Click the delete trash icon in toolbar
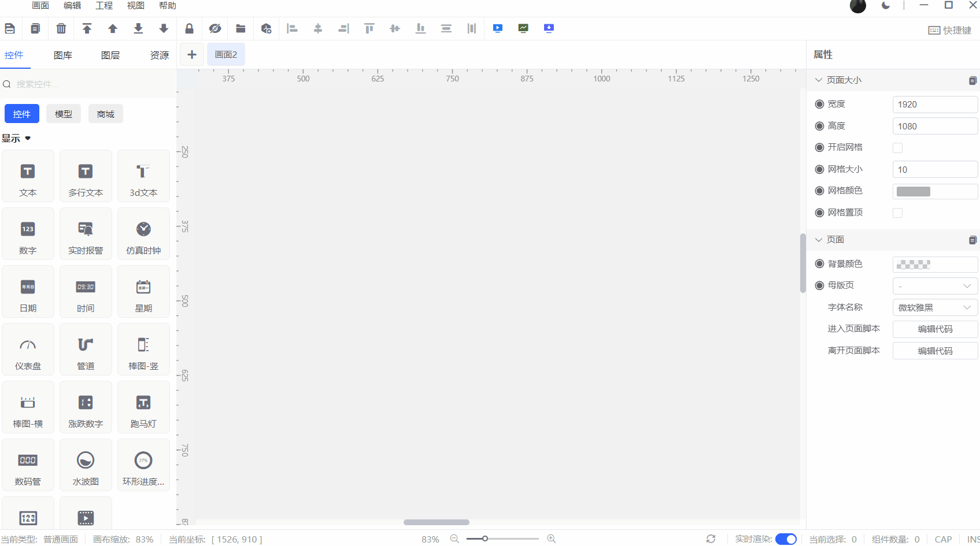980x546 pixels. [61, 28]
